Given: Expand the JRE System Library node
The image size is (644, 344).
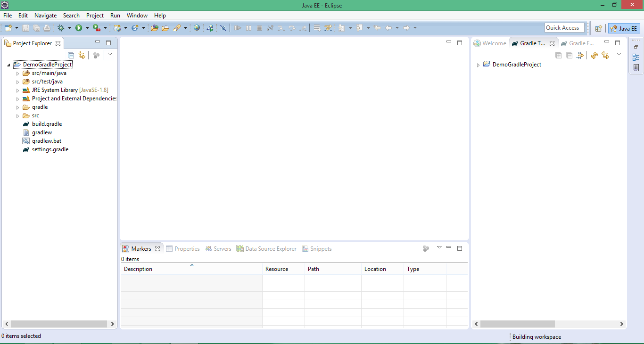Looking at the screenshot, I should tap(17, 90).
